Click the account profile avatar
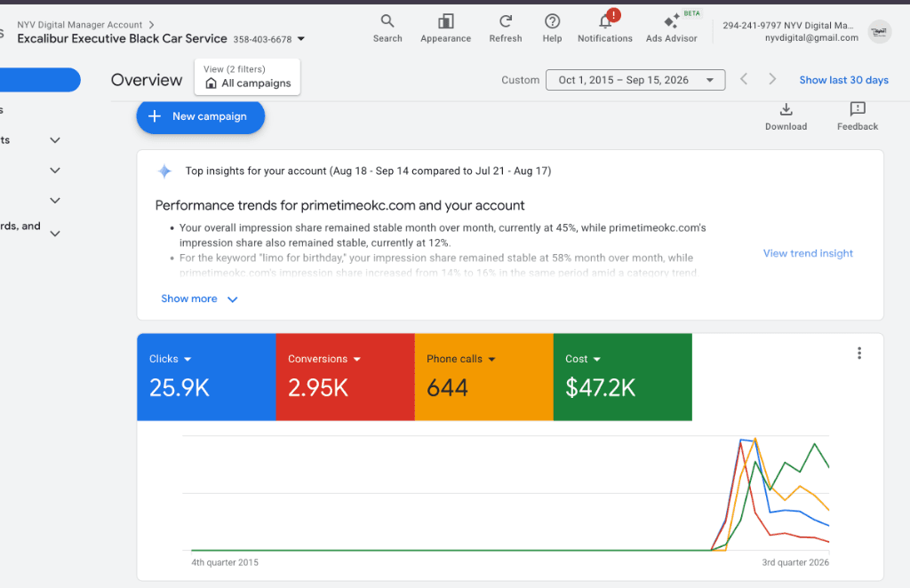 click(879, 31)
